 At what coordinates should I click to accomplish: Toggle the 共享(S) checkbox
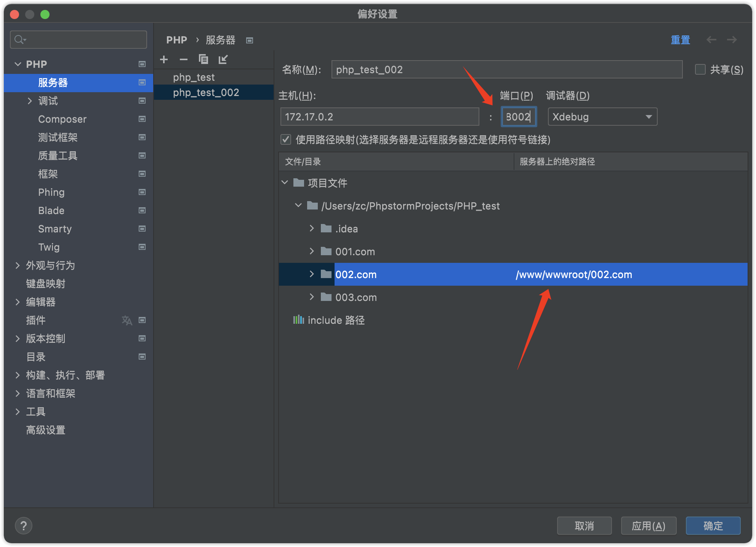(700, 69)
